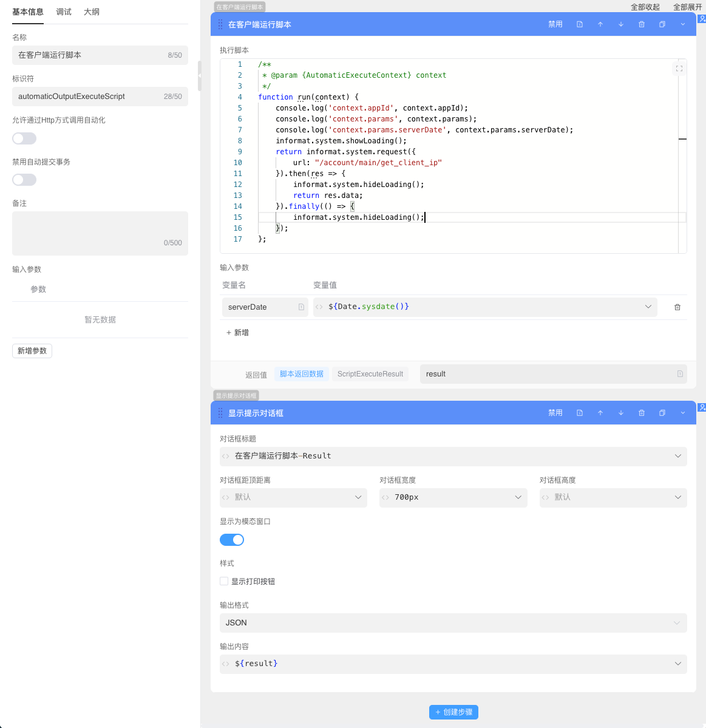Delete the serverDate input parameter row

tap(677, 307)
